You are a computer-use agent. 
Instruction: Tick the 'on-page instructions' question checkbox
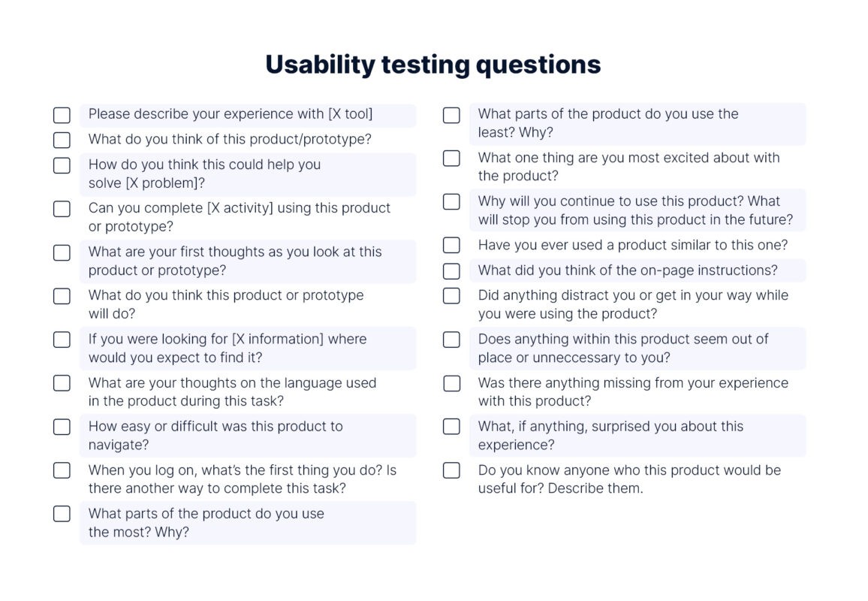click(x=451, y=271)
